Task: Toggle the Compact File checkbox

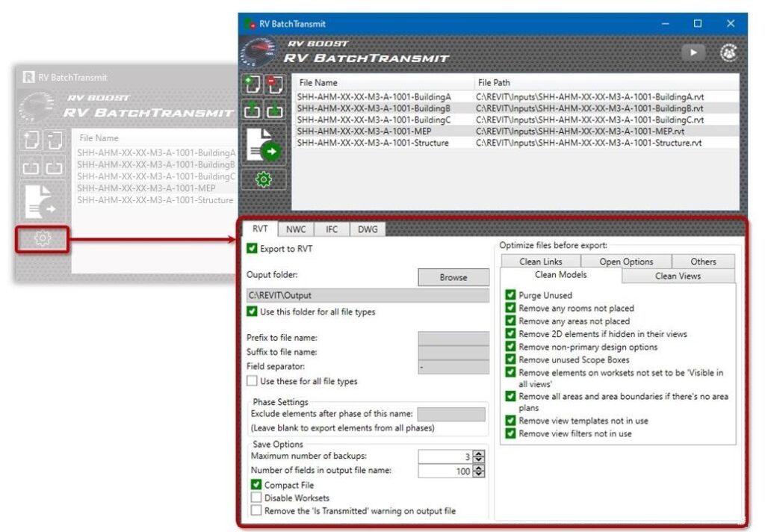Action: coord(256,485)
